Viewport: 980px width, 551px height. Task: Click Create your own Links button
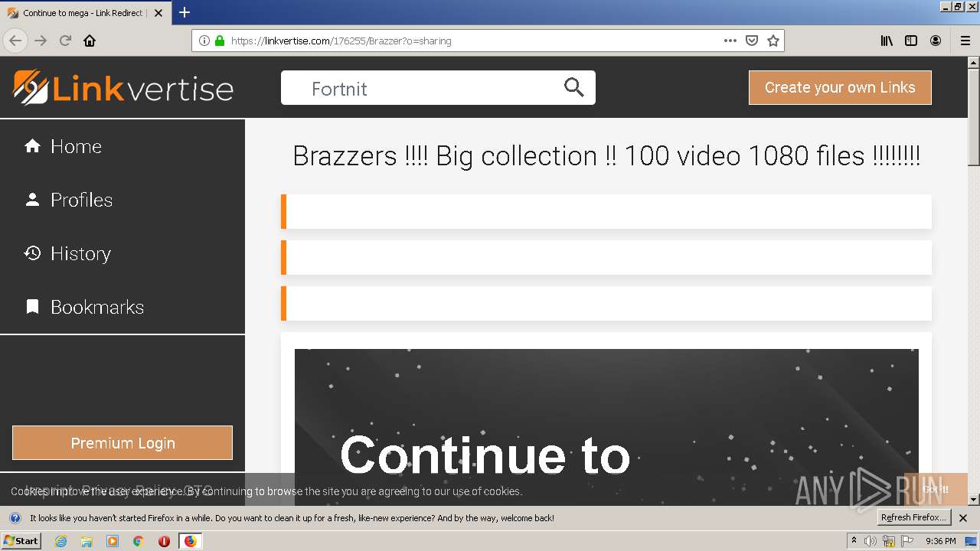(x=840, y=87)
